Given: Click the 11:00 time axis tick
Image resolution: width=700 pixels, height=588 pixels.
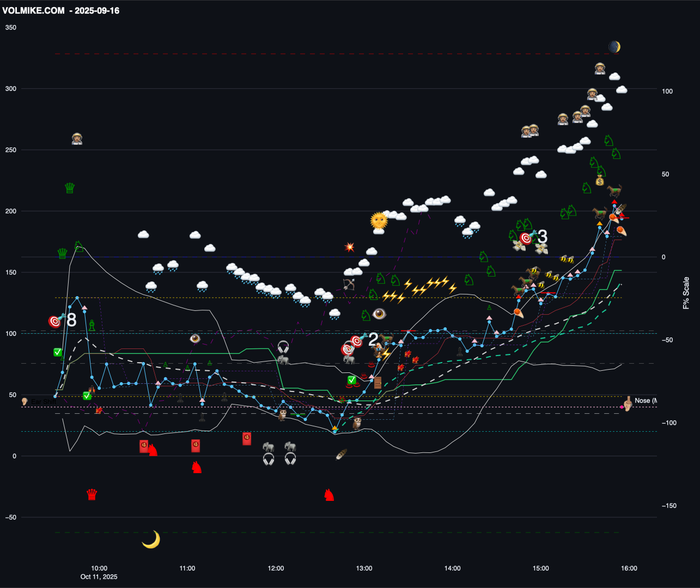Looking at the screenshot, I should click(187, 568).
